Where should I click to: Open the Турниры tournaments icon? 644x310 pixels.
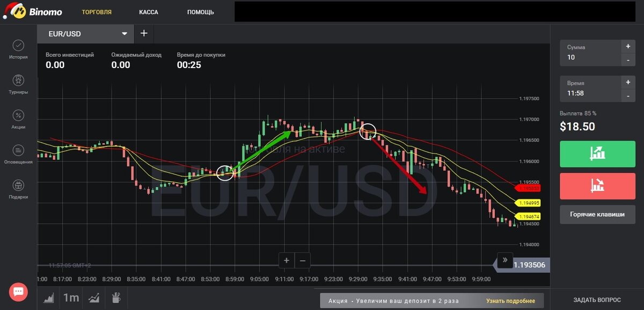18,80
